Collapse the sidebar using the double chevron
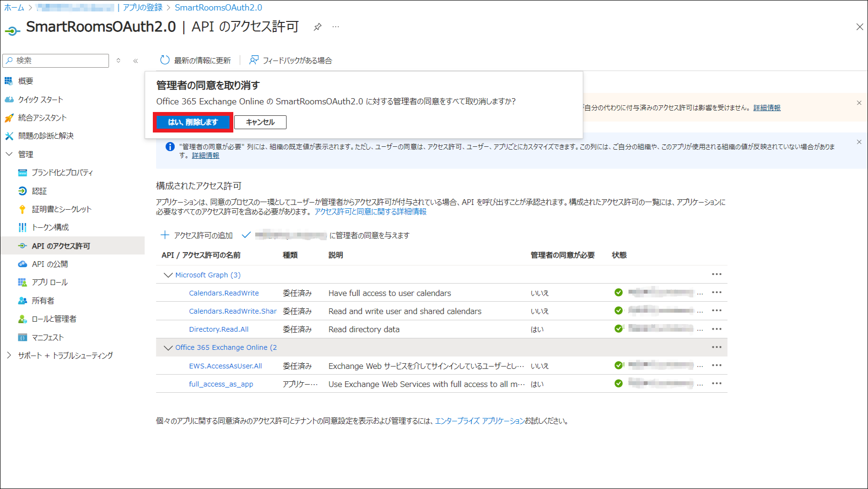The height and width of the screenshot is (489, 868). point(136,61)
